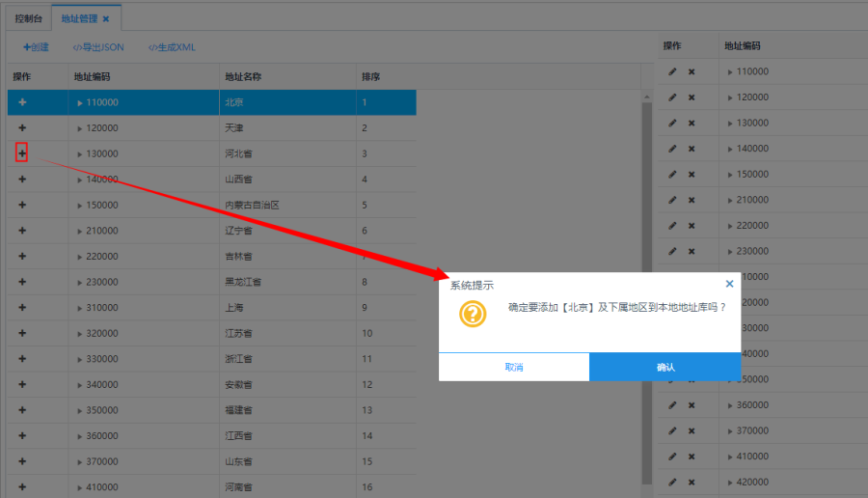The height and width of the screenshot is (498, 868).
Task: Click edit pencil for 150000 in right panel
Action: click(672, 174)
